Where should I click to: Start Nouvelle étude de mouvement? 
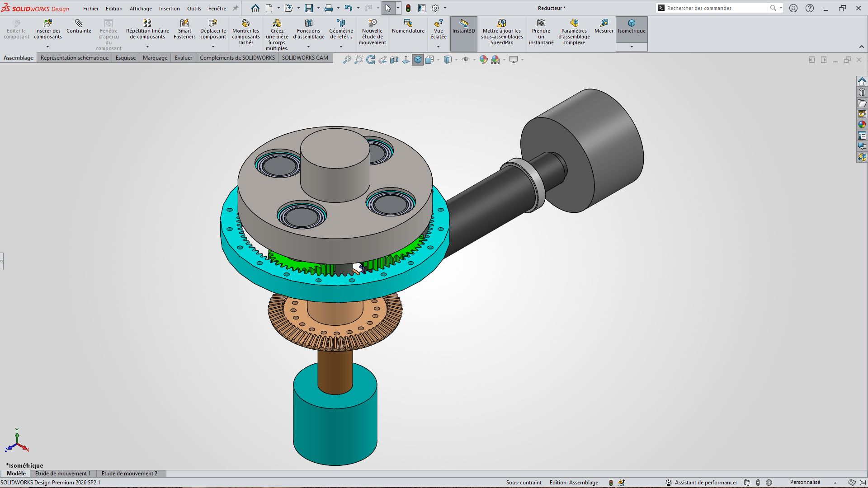tap(372, 33)
